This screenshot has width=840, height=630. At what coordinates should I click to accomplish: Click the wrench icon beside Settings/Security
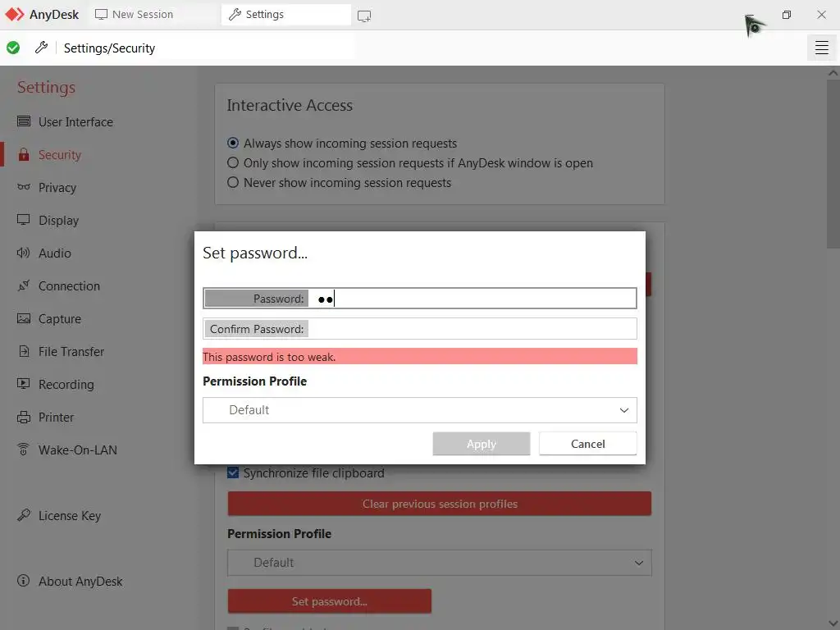(41, 48)
